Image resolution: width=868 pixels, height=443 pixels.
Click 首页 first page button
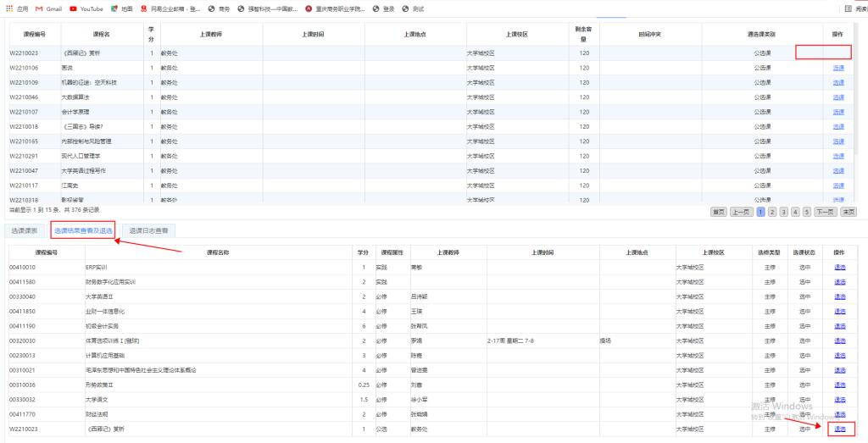718,212
